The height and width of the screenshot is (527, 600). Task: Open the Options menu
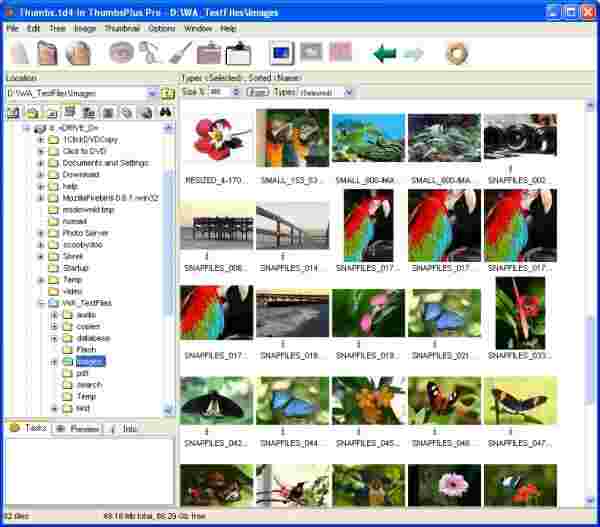161,29
